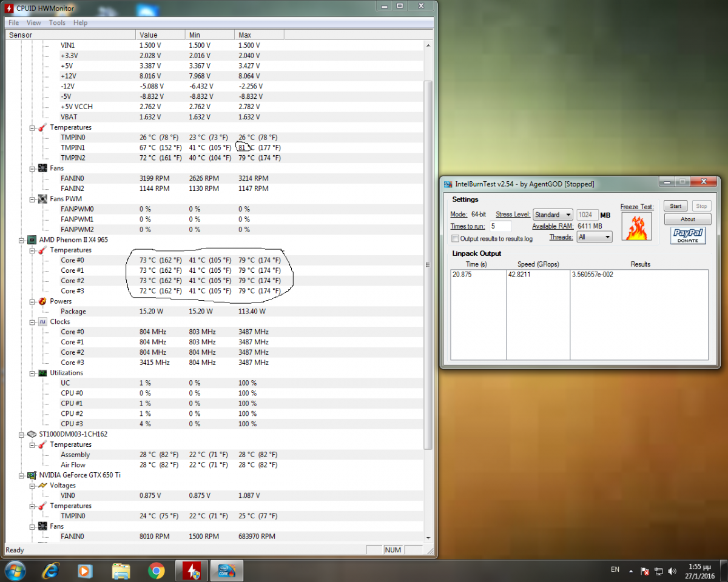Click the Min column header

point(209,35)
